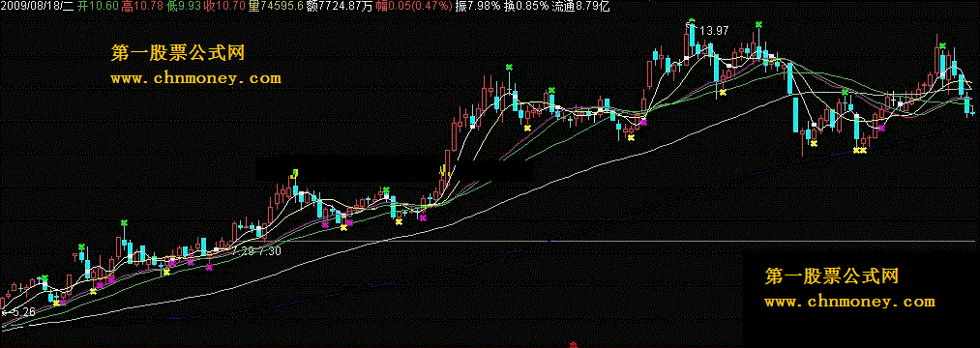Image resolution: width=980 pixels, height=348 pixels.
Task: Click the 13.97 peak price label
Action: [x=714, y=30]
